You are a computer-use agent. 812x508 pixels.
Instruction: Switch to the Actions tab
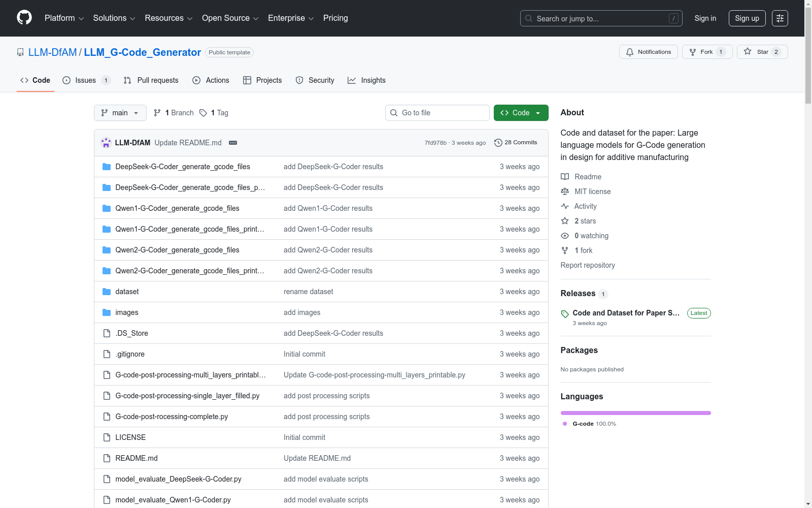211,80
